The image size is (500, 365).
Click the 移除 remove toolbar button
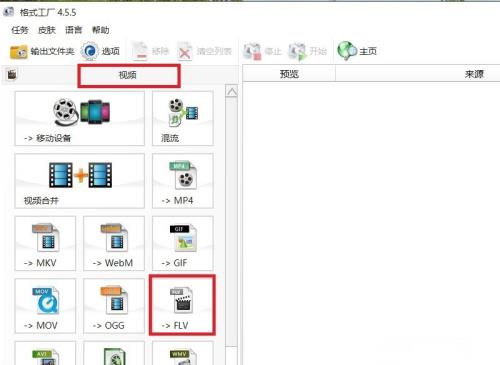point(151,51)
